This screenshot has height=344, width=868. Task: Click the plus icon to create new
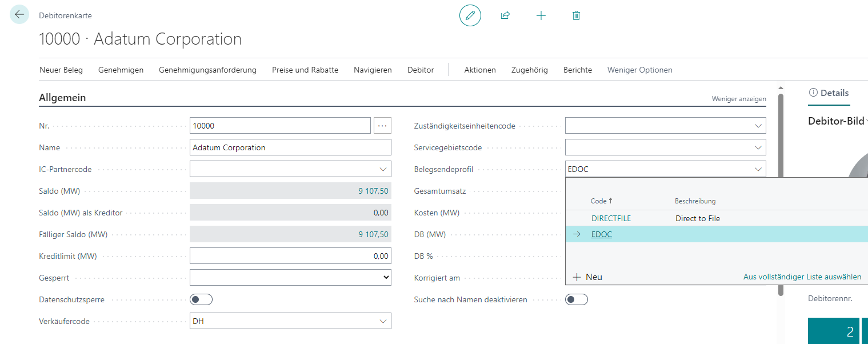point(541,15)
